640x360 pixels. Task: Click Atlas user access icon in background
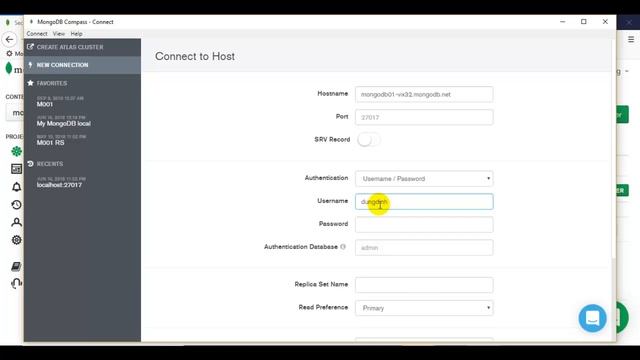pyautogui.click(x=16, y=222)
